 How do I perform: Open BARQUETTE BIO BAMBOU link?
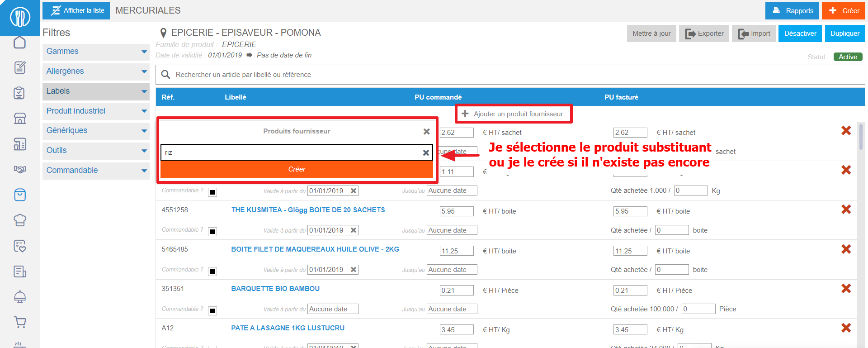pos(275,289)
